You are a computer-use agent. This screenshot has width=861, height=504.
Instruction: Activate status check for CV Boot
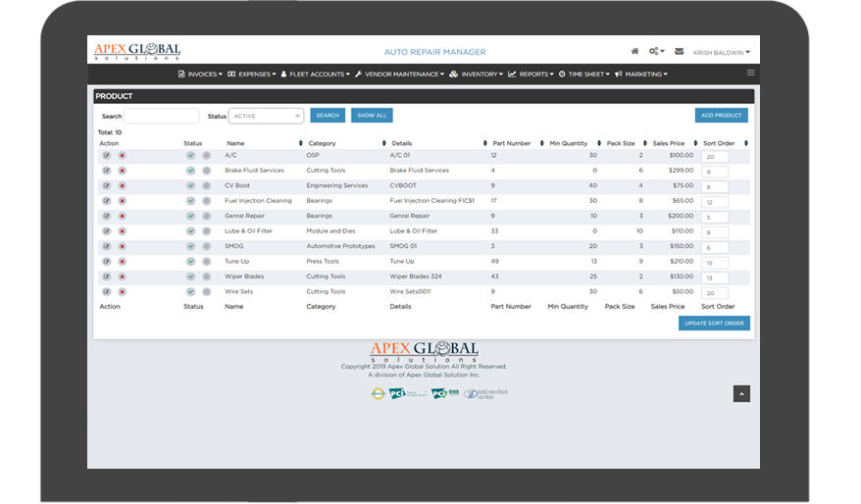(191, 185)
